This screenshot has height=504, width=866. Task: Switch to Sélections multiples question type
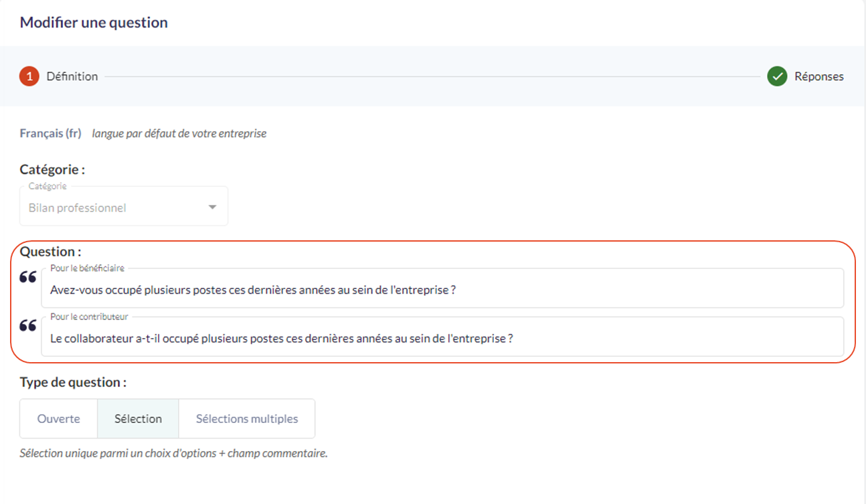pos(246,419)
